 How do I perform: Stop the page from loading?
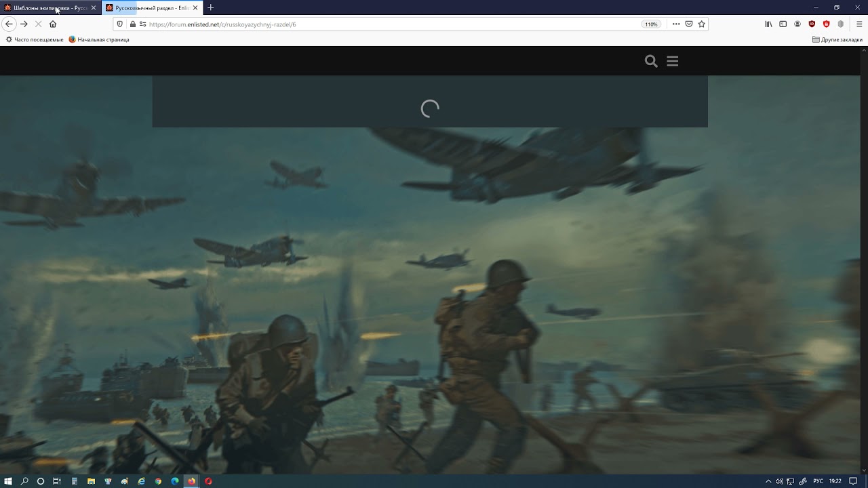39,24
